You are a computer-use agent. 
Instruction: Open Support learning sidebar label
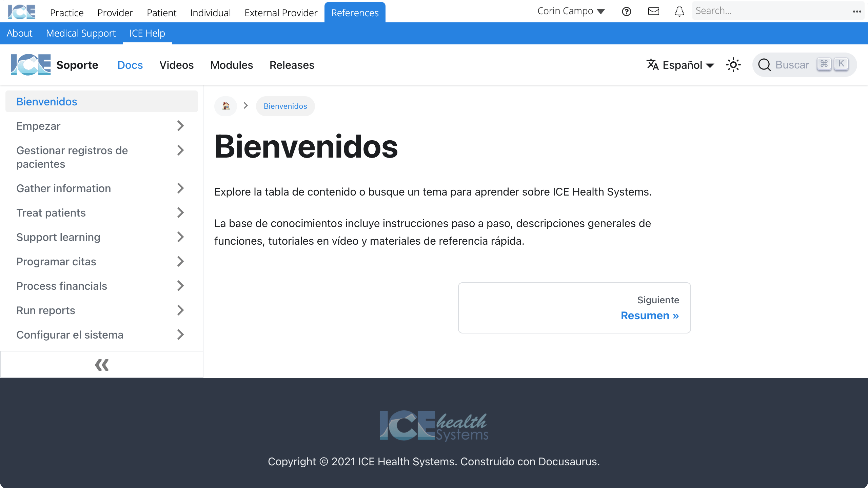click(x=58, y=237)
